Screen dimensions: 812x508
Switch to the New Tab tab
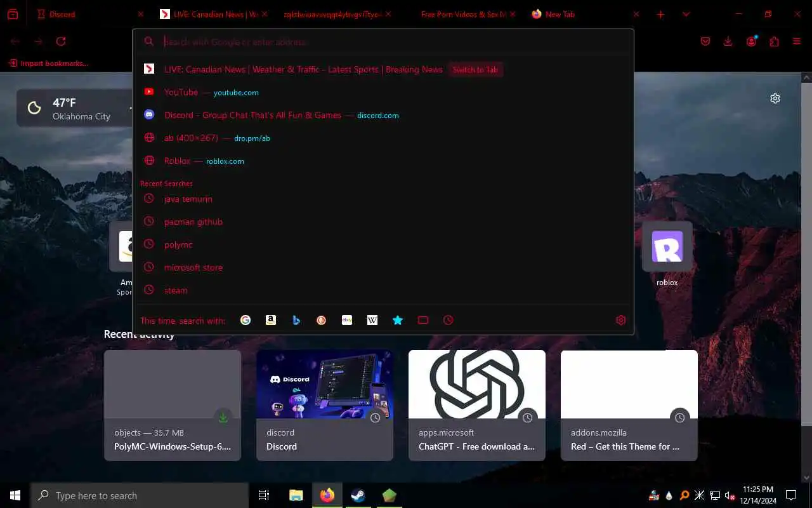(x=584, y=14)
